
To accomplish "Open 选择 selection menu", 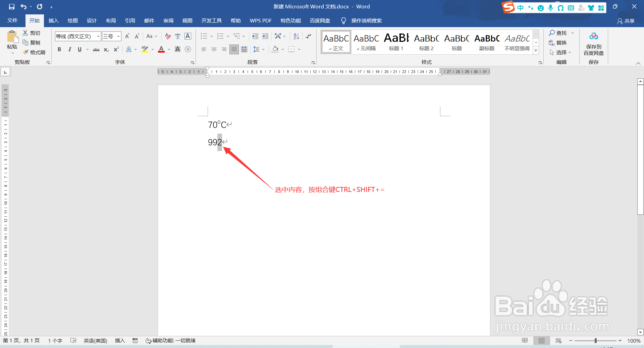I will coord(560,52).
